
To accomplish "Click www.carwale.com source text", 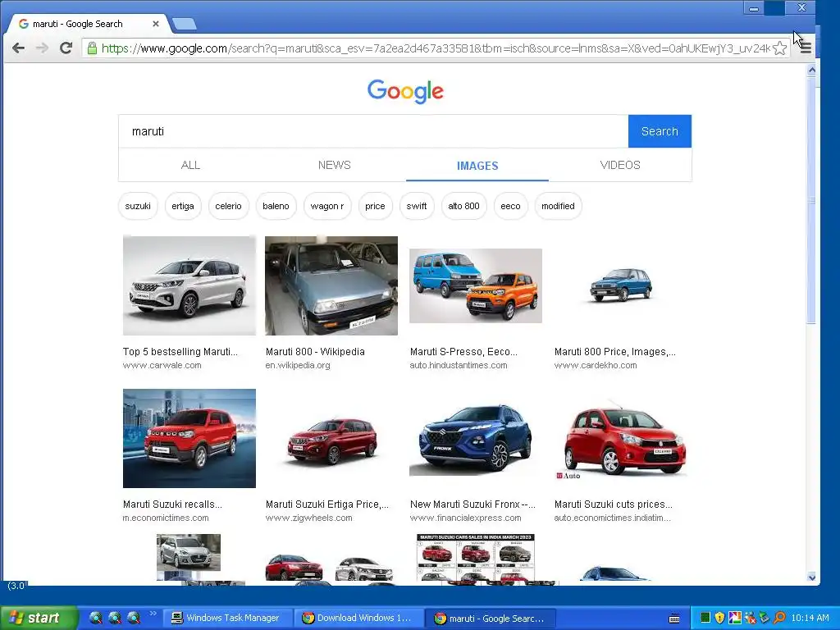I will [x=162, y=365].
